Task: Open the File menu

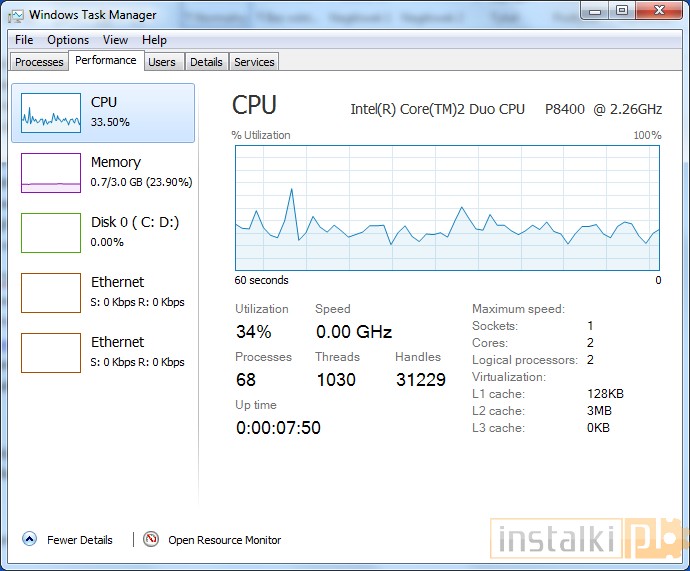Action: click(24, 40)
